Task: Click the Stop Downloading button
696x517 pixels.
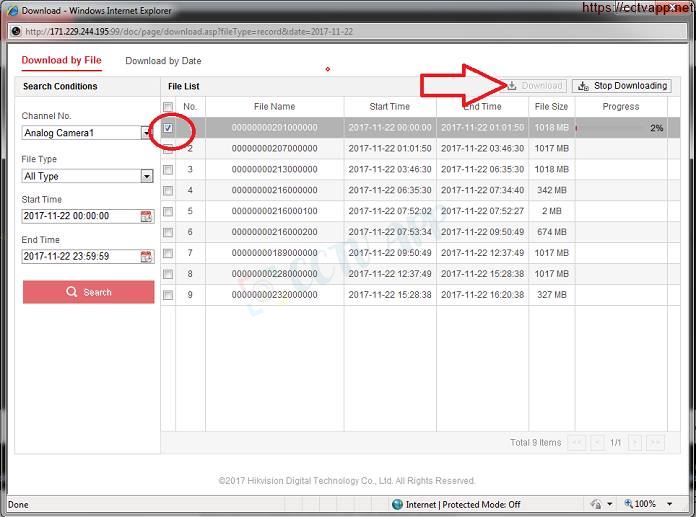Action: pos(621,86)
